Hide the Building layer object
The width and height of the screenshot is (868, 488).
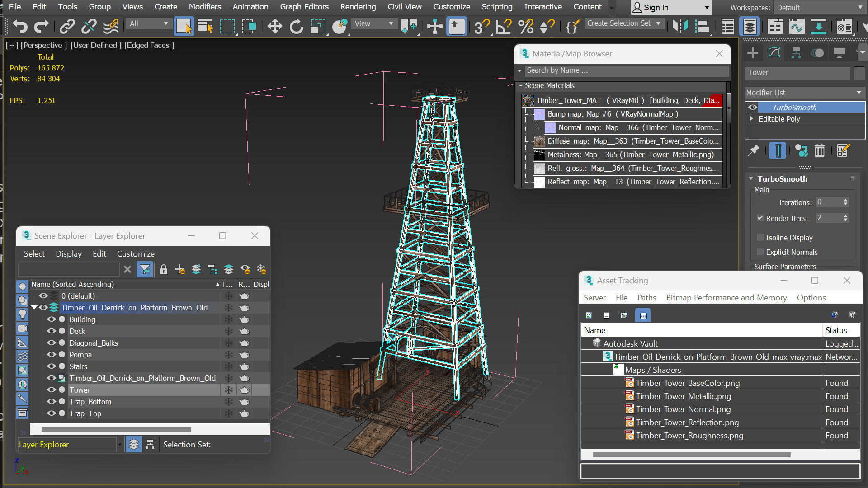[51, 319]
